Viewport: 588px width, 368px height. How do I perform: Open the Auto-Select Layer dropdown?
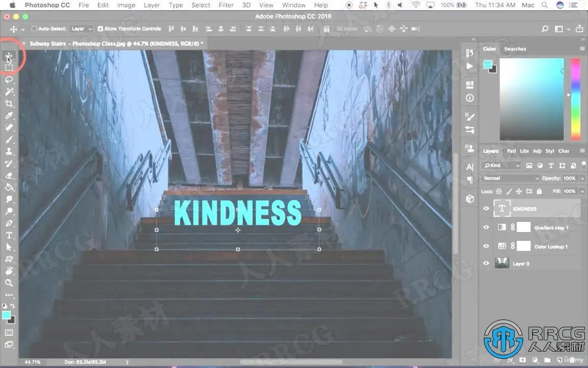[82, 29]
